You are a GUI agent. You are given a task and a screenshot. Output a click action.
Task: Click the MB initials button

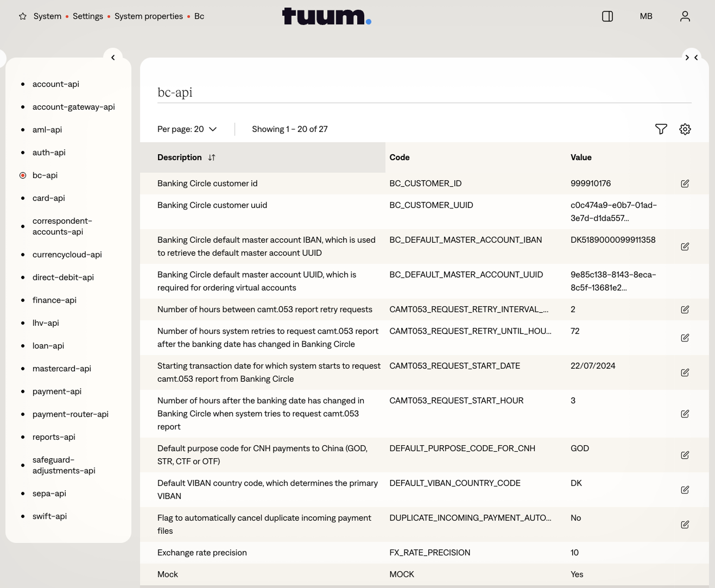pyautogui.click(x=646, y=16)
